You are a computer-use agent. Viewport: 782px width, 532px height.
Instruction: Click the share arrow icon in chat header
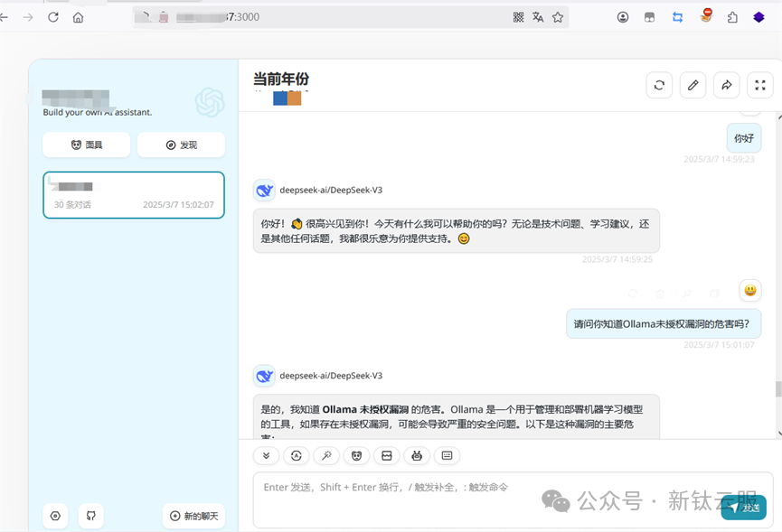(x=726, y=85)
